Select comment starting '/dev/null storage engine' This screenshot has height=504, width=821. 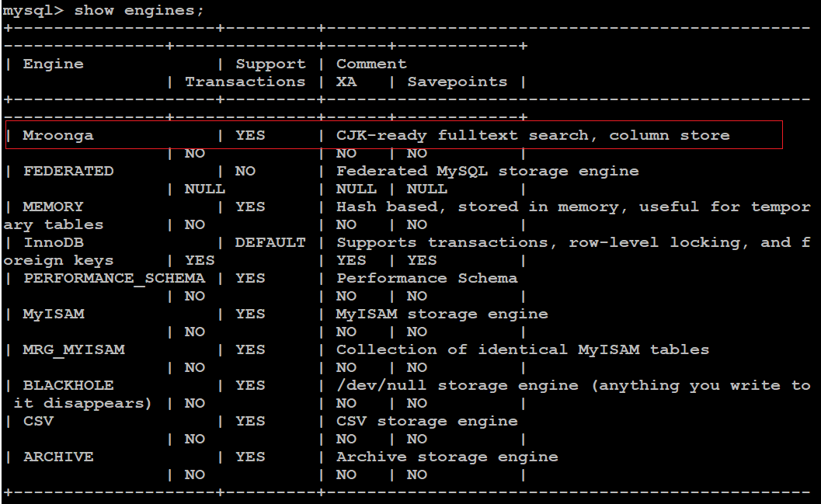pyautogui.click(x=572, y=386)
